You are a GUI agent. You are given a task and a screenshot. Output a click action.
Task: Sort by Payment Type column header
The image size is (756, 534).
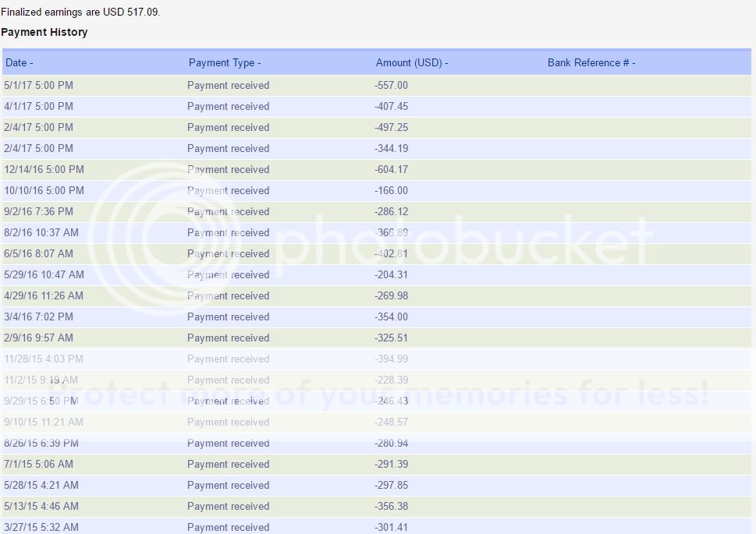(x=225, y=63)
